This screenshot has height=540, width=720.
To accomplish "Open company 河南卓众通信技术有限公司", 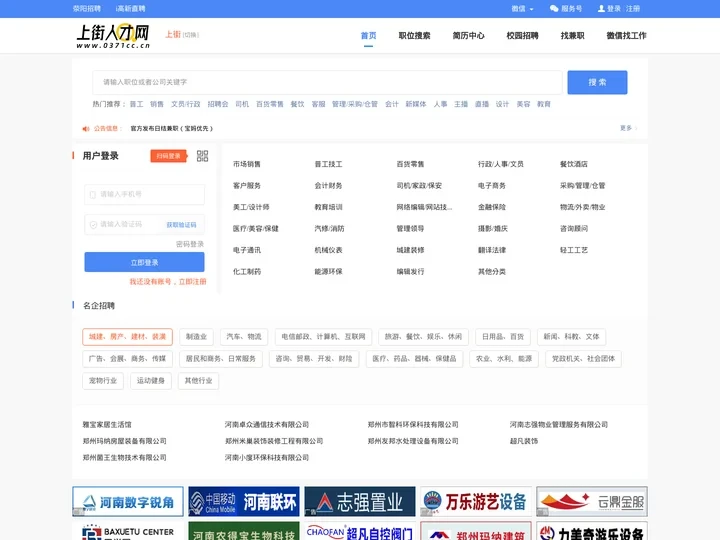I will [266, 425].
